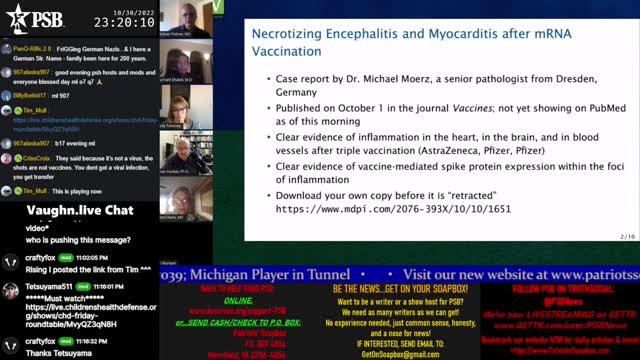640x360 pixels.
Task: Click the slide page counter 2/10
Action: [627, 236]
